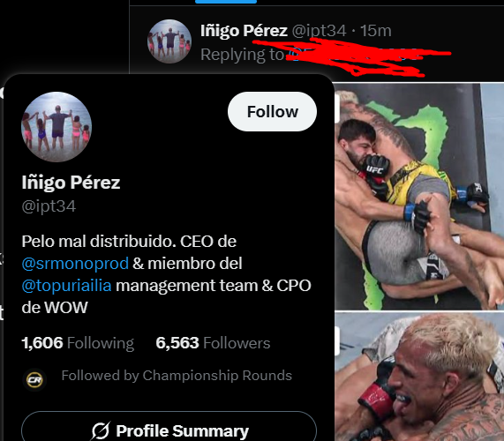Image resolution: width=504 pixels, height=441 pixels.
Task: Click the 1,606 Following count
Action: [x=78, y=343]
